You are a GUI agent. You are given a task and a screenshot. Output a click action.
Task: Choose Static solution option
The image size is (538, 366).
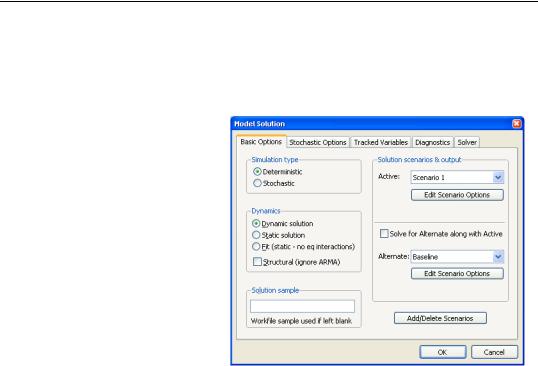point(279,235)
